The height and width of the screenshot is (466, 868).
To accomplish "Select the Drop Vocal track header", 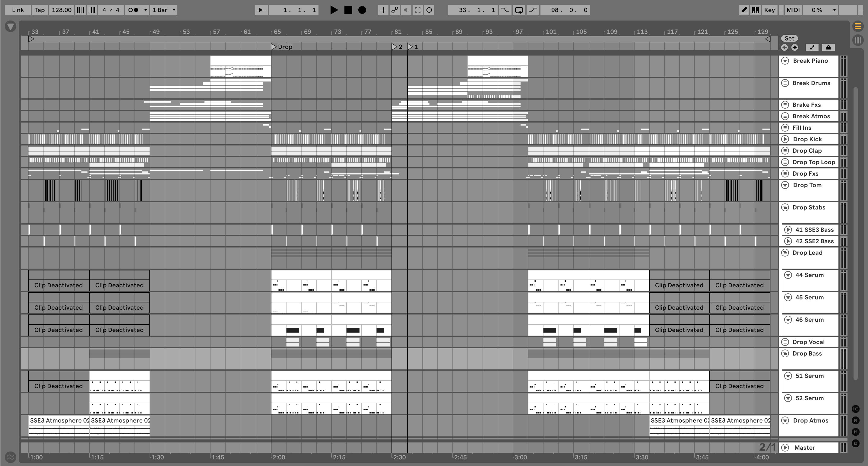I will coord(808,342).
